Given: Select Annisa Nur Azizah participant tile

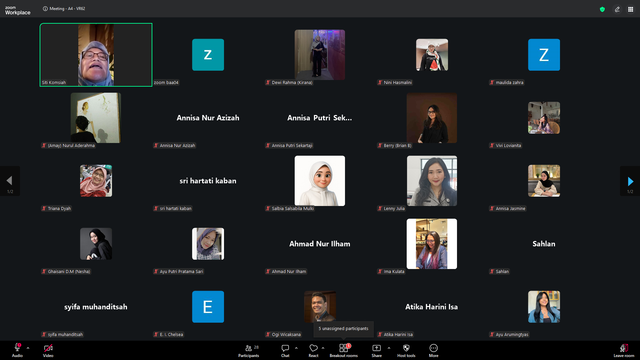Looking at the screenshot, I should click(x=208, y=118).
